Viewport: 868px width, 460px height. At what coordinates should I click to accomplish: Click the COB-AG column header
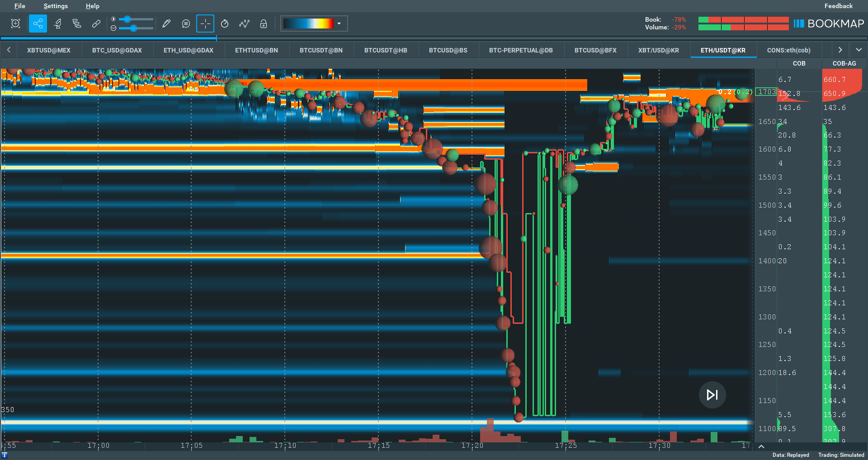(x=844, y=63)
